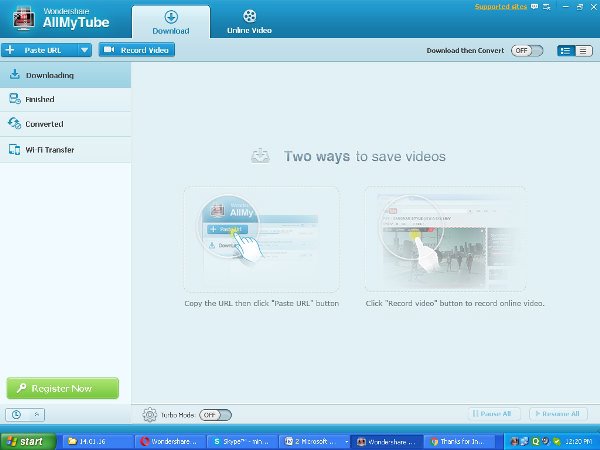Image resolution: width=600 pixels, height=450 pixels.
Task: Click the Record Video button
Action: click(137, 50)
